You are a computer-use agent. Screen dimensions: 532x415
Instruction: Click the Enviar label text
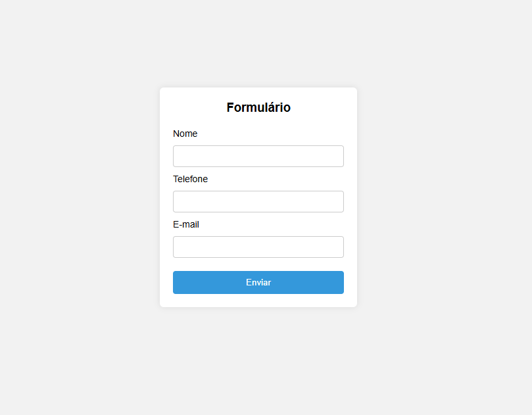tap(258, 282)
